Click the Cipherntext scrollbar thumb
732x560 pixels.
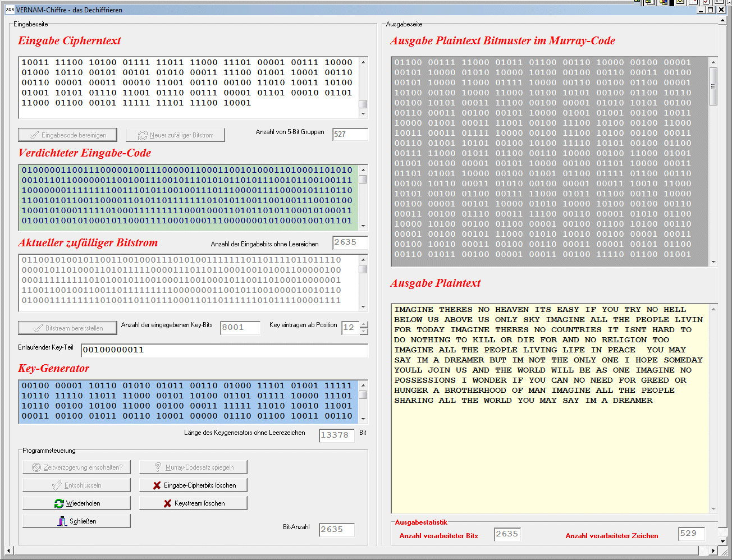tap(363, 104)
